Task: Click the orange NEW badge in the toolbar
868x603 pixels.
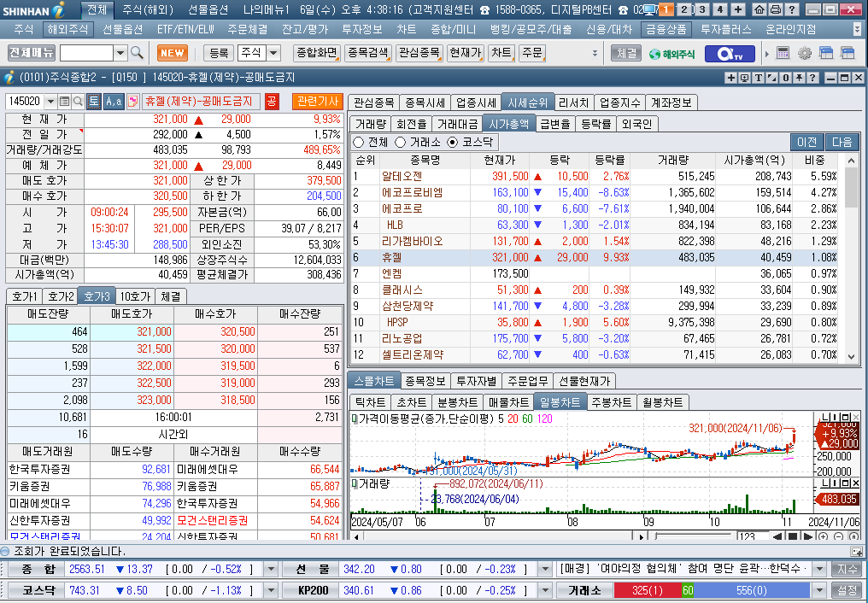Action: point(173,53)
